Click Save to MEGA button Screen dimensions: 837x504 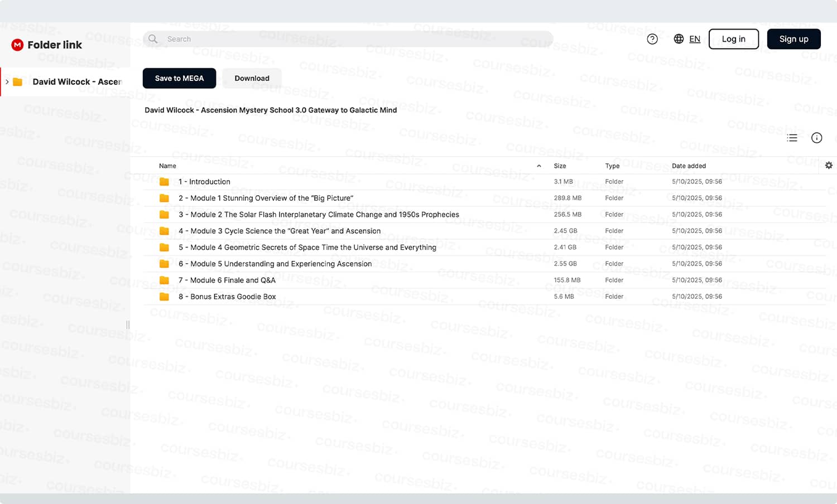[x=179, y=78]
